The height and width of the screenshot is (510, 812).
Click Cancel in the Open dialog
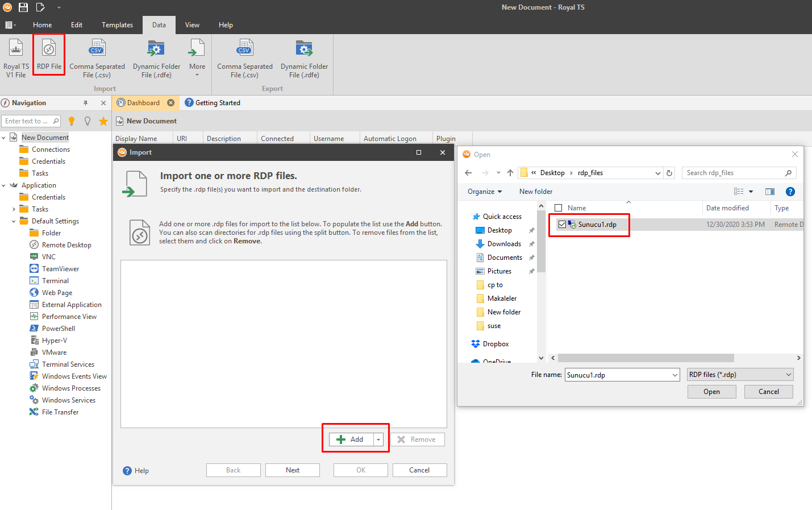(x=769, y=392)
